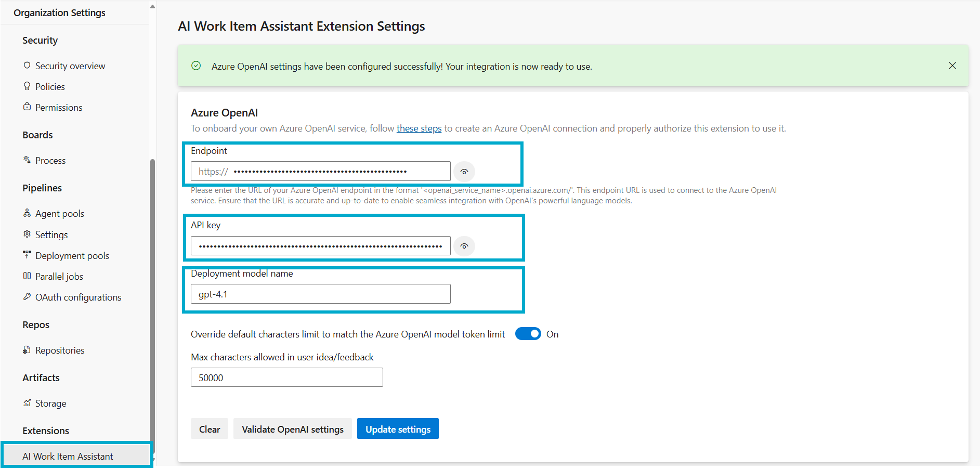Click the Max characters allowed input field
Image resolution: width=980 pixels, height=468 pixels.
286,377
